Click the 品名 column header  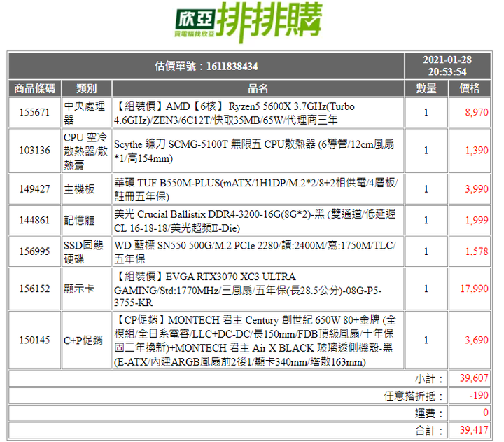coord(258,88)
